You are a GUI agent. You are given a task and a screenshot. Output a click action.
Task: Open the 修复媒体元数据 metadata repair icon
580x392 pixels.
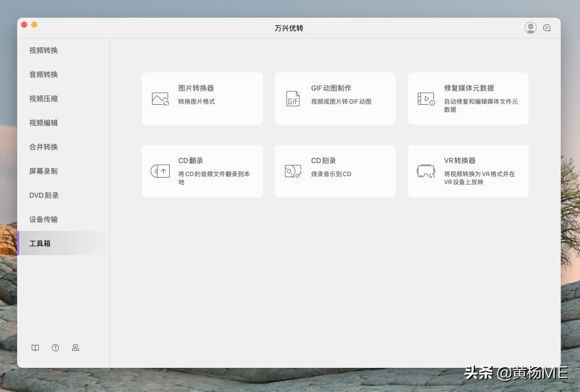(x=426, y=98)
